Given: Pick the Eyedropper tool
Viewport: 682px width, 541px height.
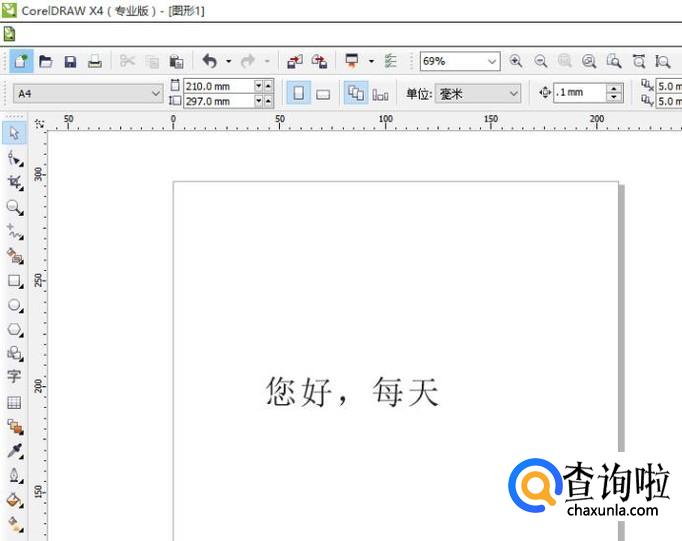Looking at the screenshot, I should (14, 451).
